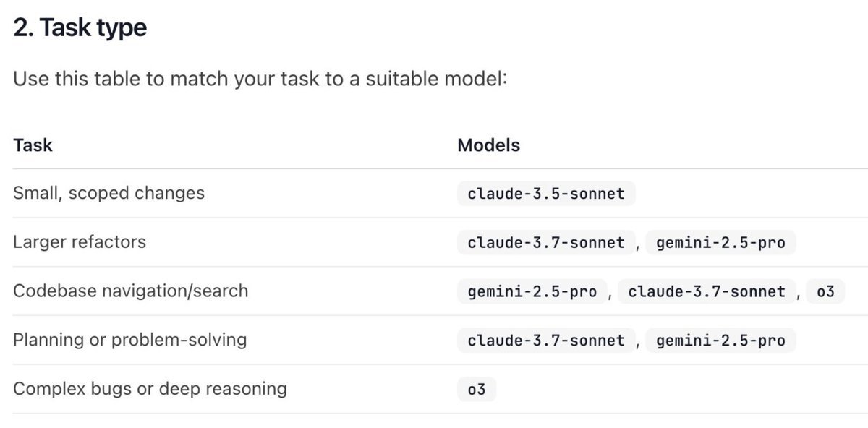Screen dimensions: 868x428
Task: Click the "2. Task type" heading
Action: (80, 27)
